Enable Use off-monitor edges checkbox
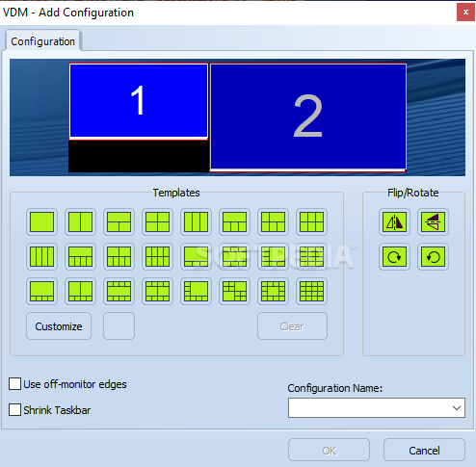The width and height of the screenshot is (476, 467). 14,384
